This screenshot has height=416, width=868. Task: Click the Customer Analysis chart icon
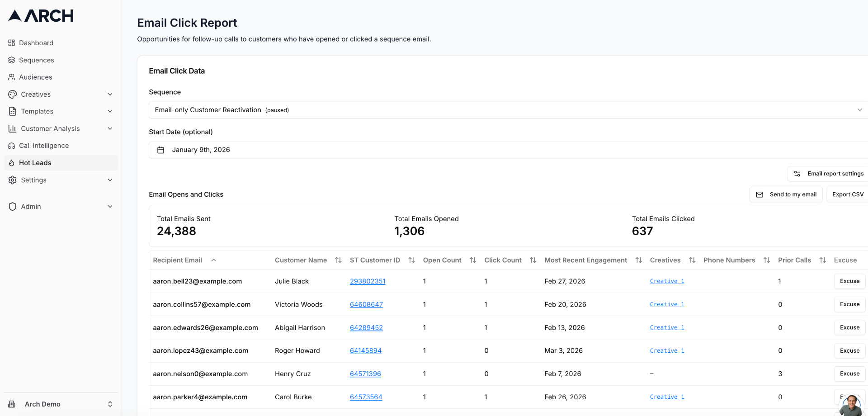click(13, 128)
